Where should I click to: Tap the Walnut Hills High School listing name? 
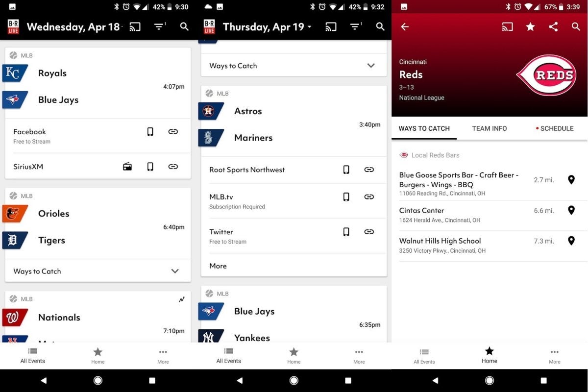440,241
